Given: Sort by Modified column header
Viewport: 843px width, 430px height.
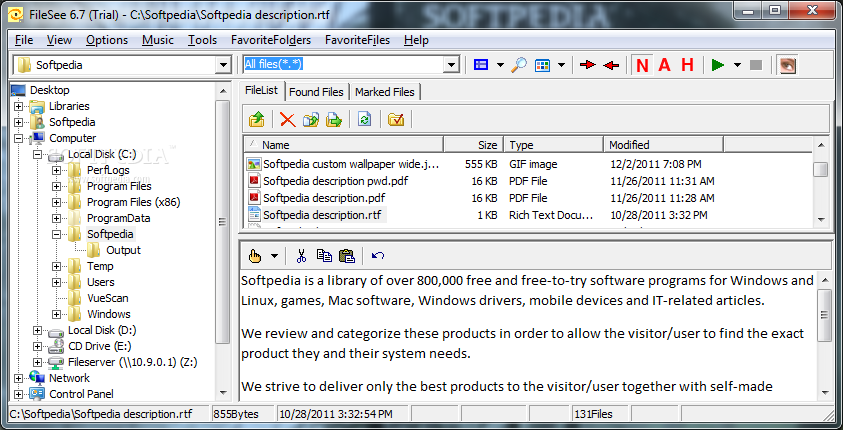Looking at the screenshot, I should (663, 145).
